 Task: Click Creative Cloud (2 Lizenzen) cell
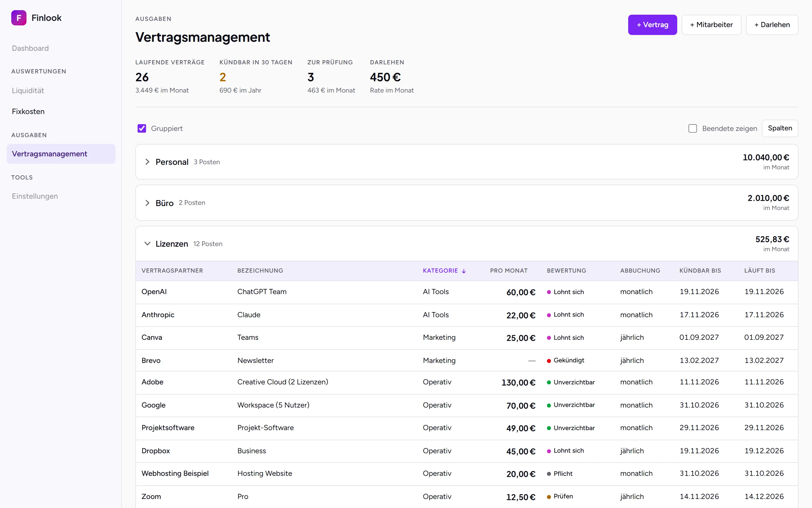pos(283,382)
